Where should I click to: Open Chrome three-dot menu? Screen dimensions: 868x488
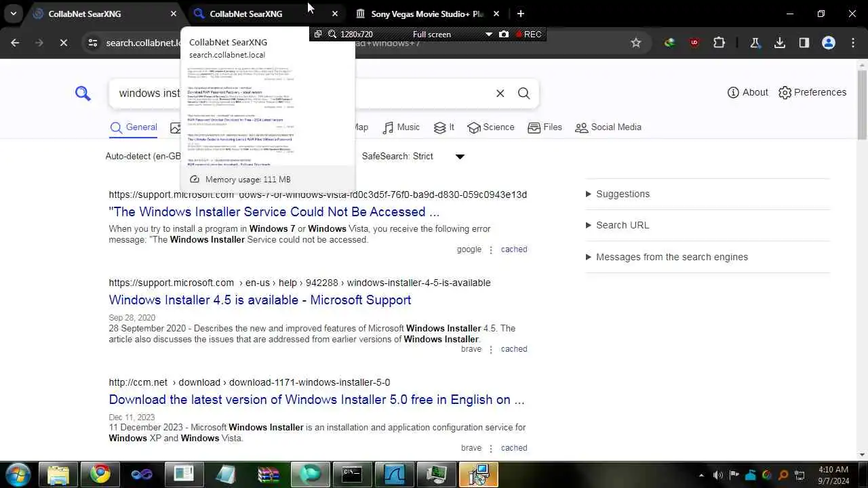[853, 43]
